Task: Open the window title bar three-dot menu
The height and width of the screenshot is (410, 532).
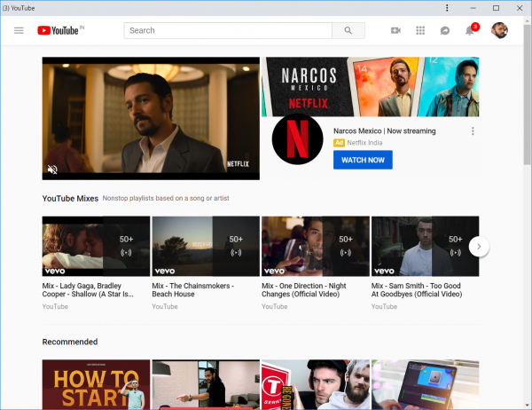Action: click(447, 8)
